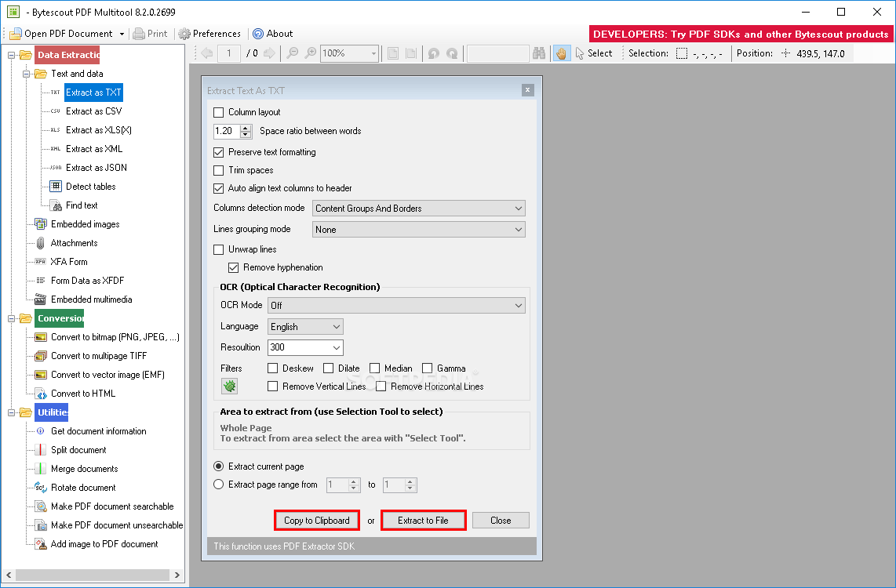Activate the hand pan tool
Image resolution: width=896 pixels, height=588 pixels.
(x=562, y=53)
